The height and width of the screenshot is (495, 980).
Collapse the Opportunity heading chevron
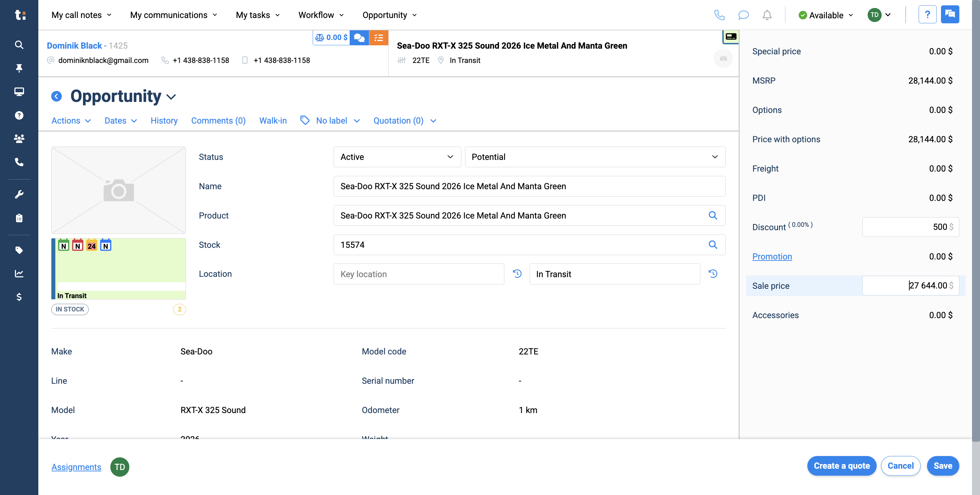pyautogui.click(x=171, y=97)
